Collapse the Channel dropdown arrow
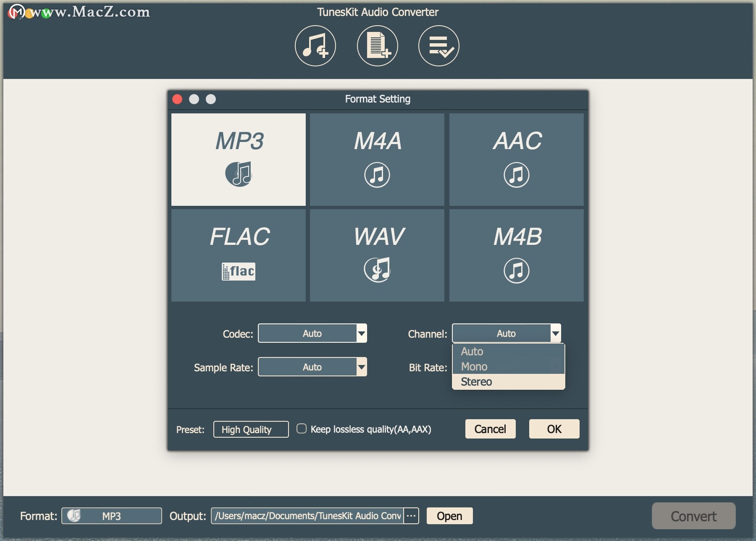Screen dimensions: 756x541 tap(556, 334)
